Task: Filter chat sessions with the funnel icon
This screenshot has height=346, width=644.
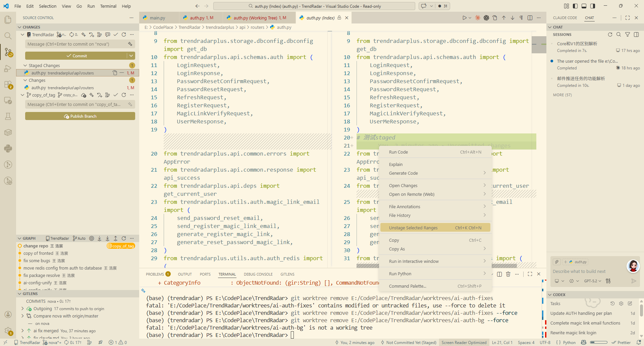Action: point(628,35)
